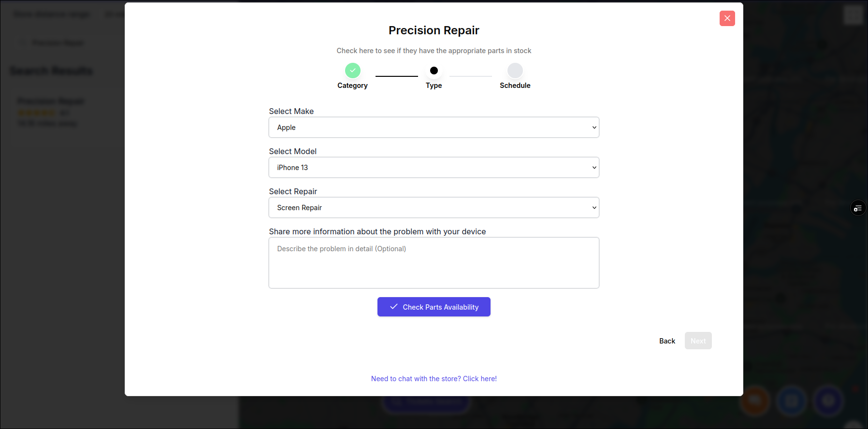868x429 pixels.
Task: Open the chat with the store link
Action: 434,379
